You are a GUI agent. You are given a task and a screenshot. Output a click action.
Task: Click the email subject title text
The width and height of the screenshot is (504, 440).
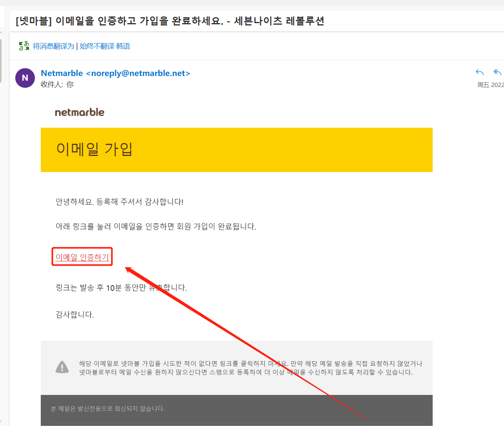click(x=170, y=21)
